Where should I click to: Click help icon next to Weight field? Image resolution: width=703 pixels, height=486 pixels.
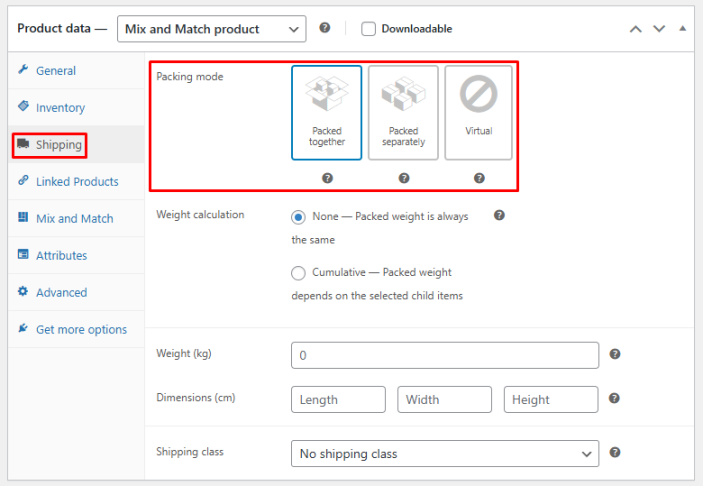point(615,354)
